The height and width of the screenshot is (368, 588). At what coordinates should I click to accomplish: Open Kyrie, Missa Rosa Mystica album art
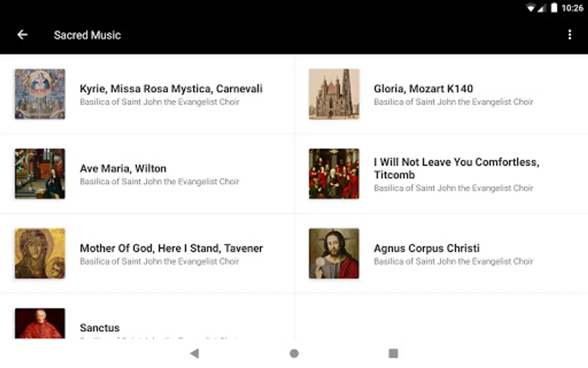pos(40,94)
